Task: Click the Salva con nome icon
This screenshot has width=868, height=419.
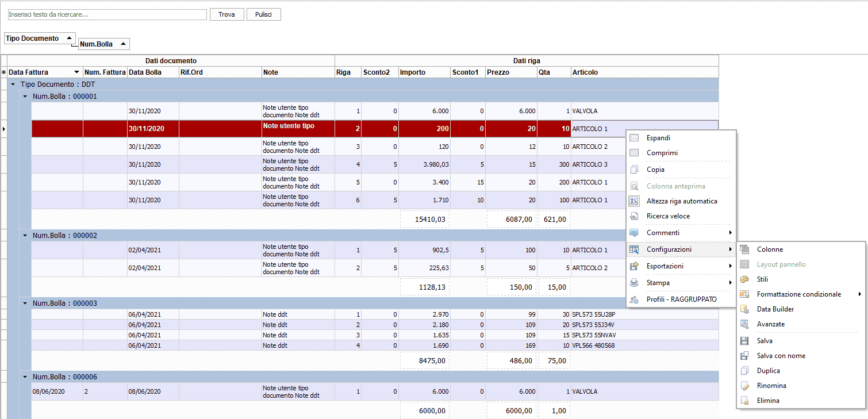Action: pos(744,356)
